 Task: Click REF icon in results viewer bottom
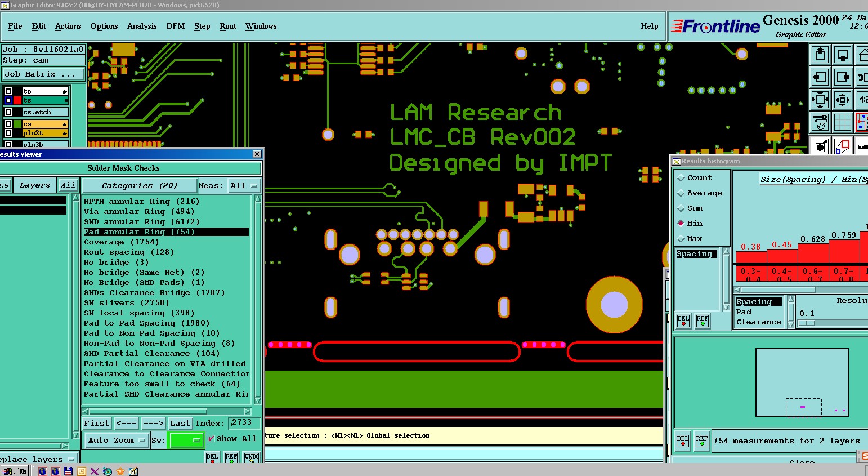click(231, 457)
